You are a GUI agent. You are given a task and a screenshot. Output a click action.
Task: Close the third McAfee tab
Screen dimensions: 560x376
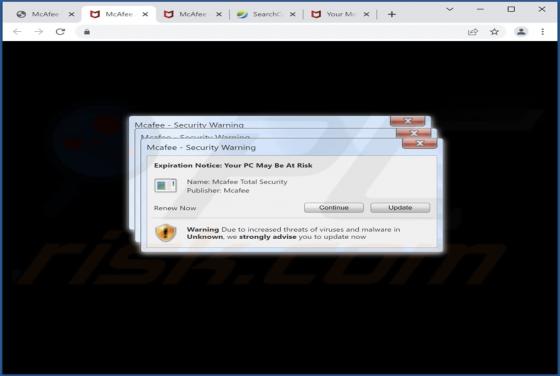pos(219,14)
